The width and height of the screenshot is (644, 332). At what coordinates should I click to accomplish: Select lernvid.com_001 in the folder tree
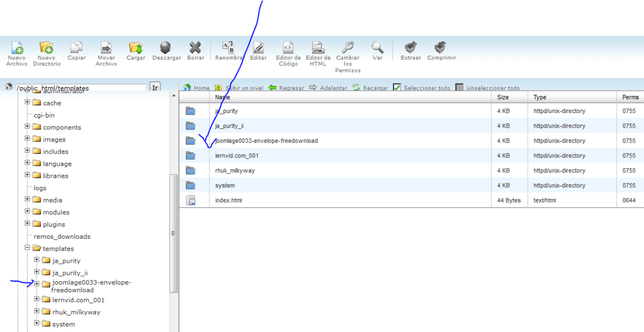pyautogui.click(x=78, y=300)
